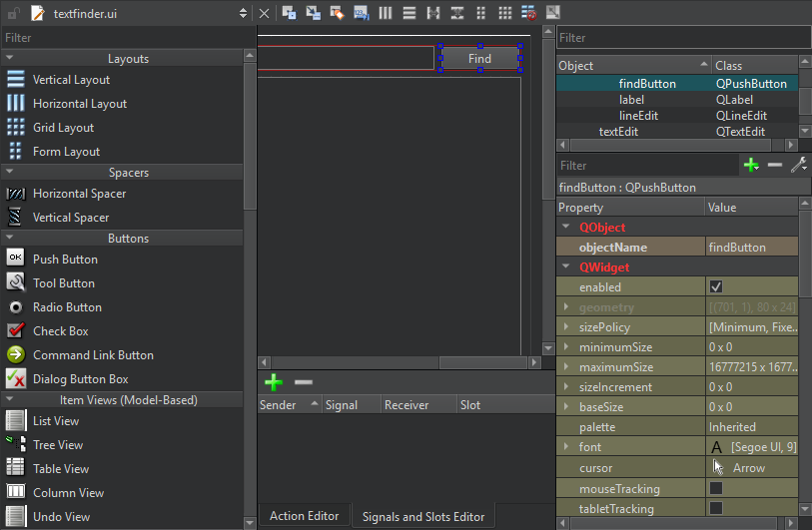Image resolution: width=812 pixels, height=530 pixels.
Task: Open the property editor wrench menu
Action: 799,165
